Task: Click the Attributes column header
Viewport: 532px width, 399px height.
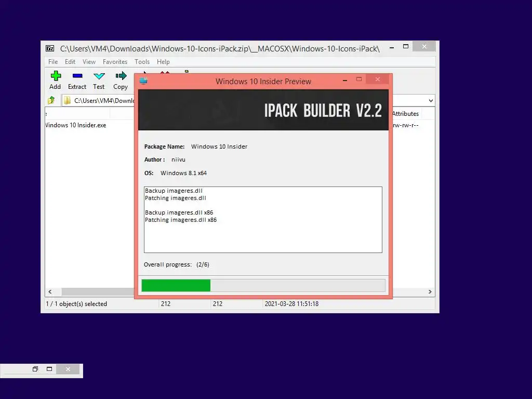Action: point(405,114)
